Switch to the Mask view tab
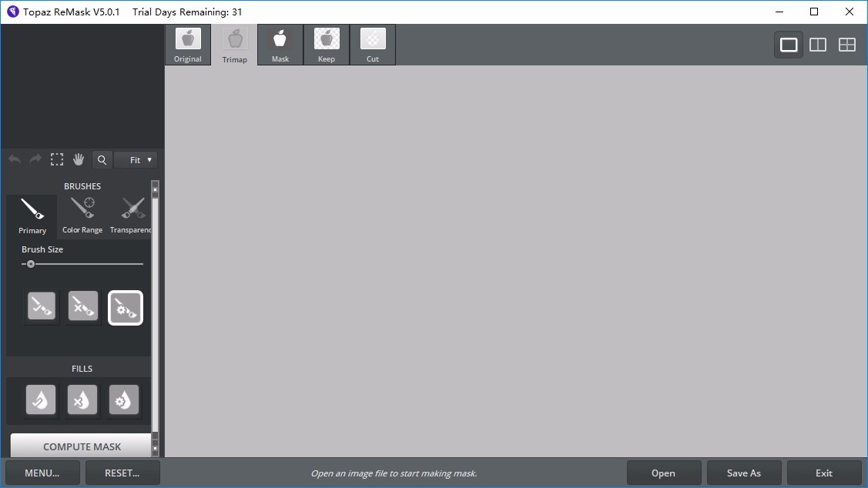Viewport: 868px width, 488px height. tap(280, 45)
